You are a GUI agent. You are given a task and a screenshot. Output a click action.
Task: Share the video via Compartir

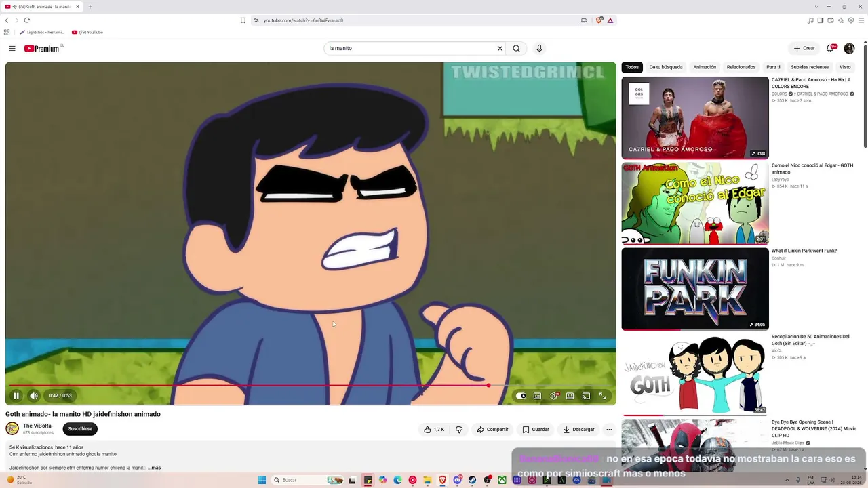(x=492, y=429)
